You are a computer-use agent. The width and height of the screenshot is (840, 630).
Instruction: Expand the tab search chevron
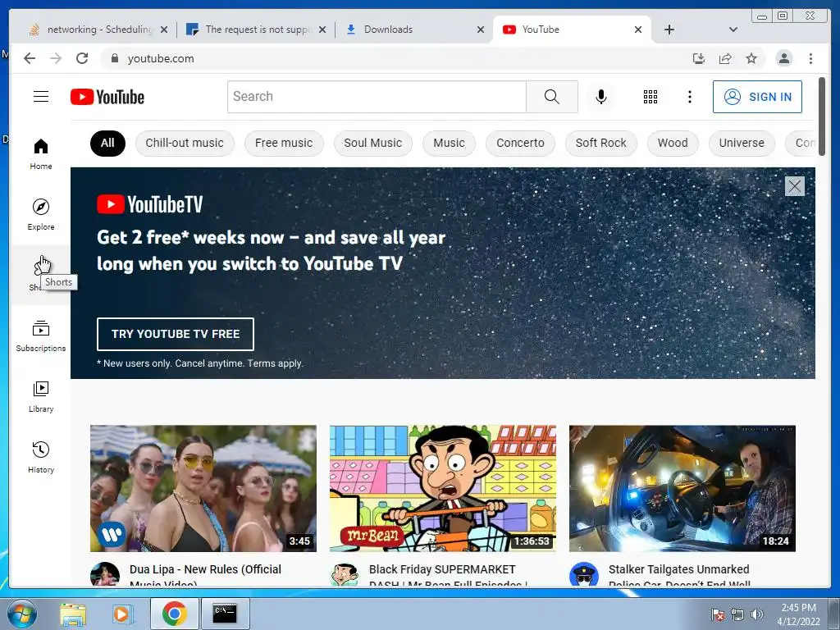click(733, 30)
